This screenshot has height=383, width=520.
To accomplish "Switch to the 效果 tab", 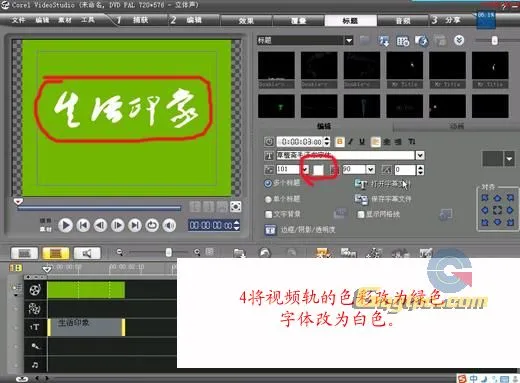I will pos(246,21).
